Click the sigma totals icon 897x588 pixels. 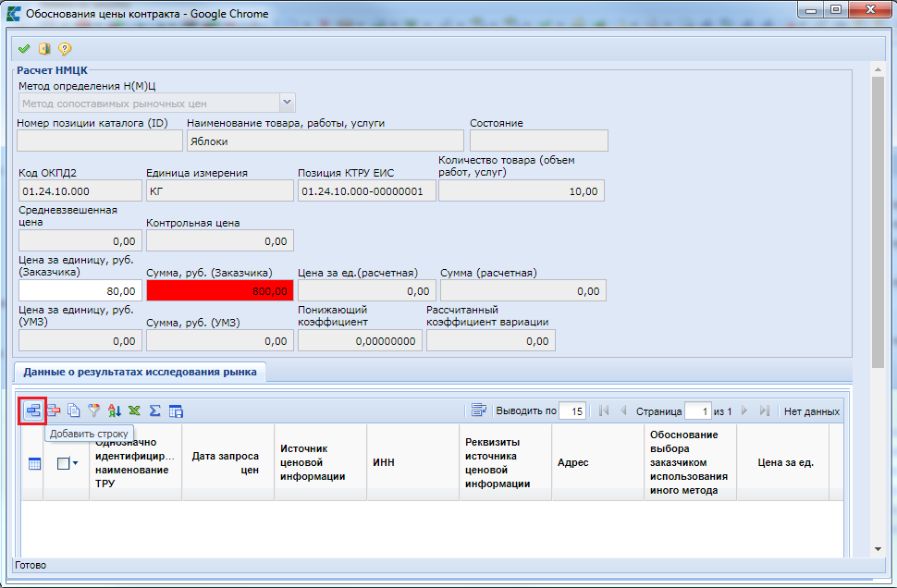pyautogui.click(x=155, y=410)
